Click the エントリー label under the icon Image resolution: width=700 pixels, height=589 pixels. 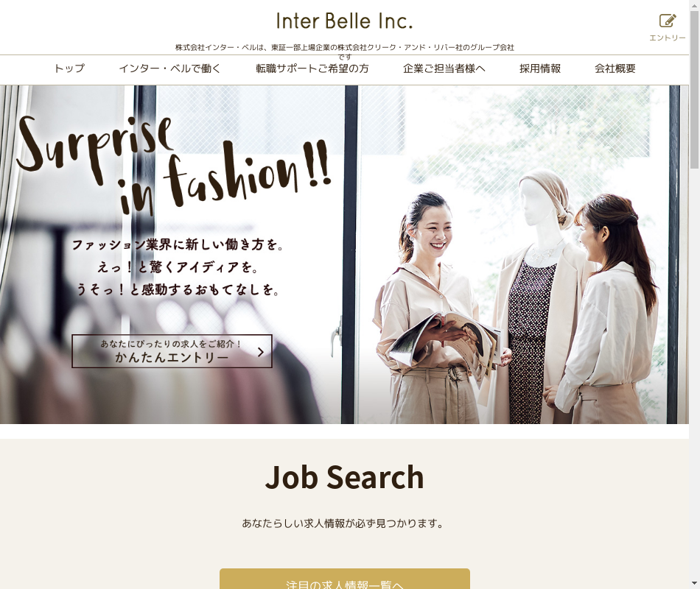click(x=668, y=38)
